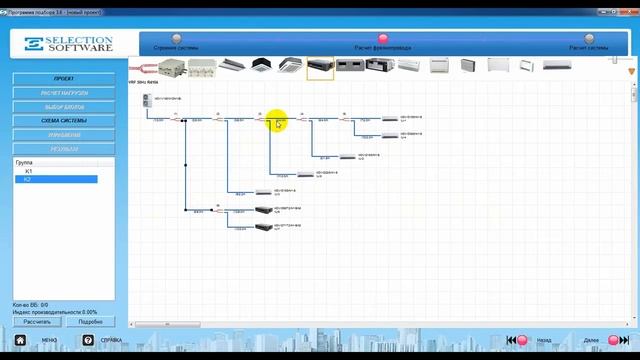The image size is (640, 360).
Task: Select the upper black duct unit in diagram
Action: pyautogui.click(x=264, y=210)
